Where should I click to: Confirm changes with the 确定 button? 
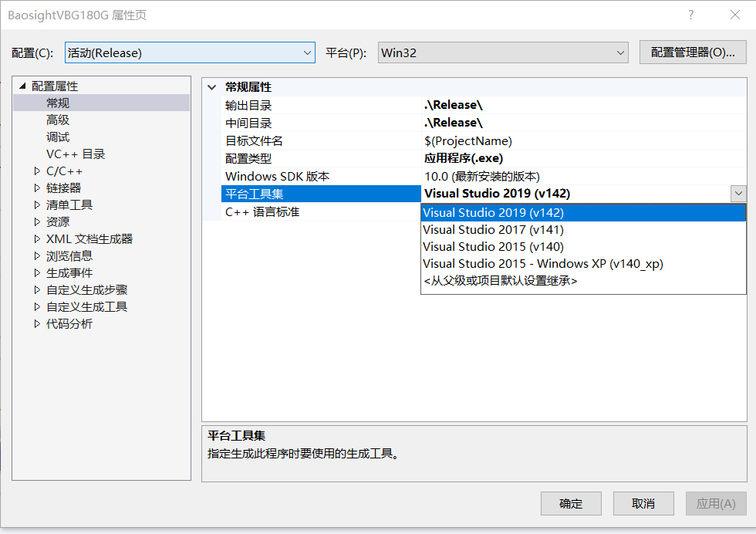pos(570,503)
